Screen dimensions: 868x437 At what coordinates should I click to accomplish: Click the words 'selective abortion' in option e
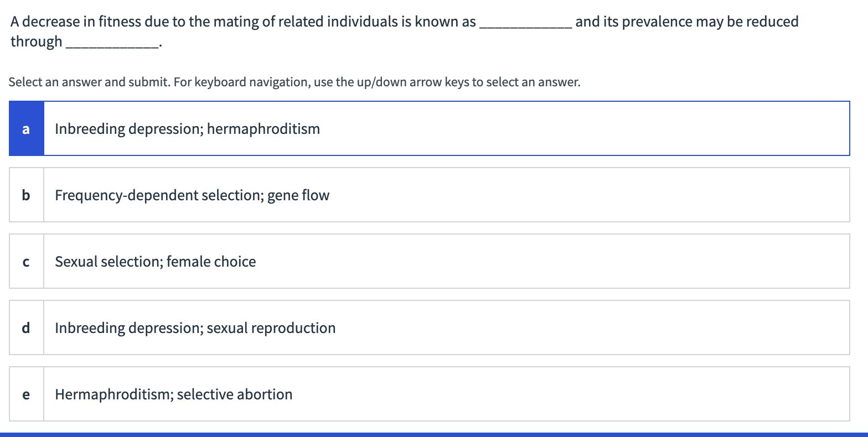click(235, 394)
